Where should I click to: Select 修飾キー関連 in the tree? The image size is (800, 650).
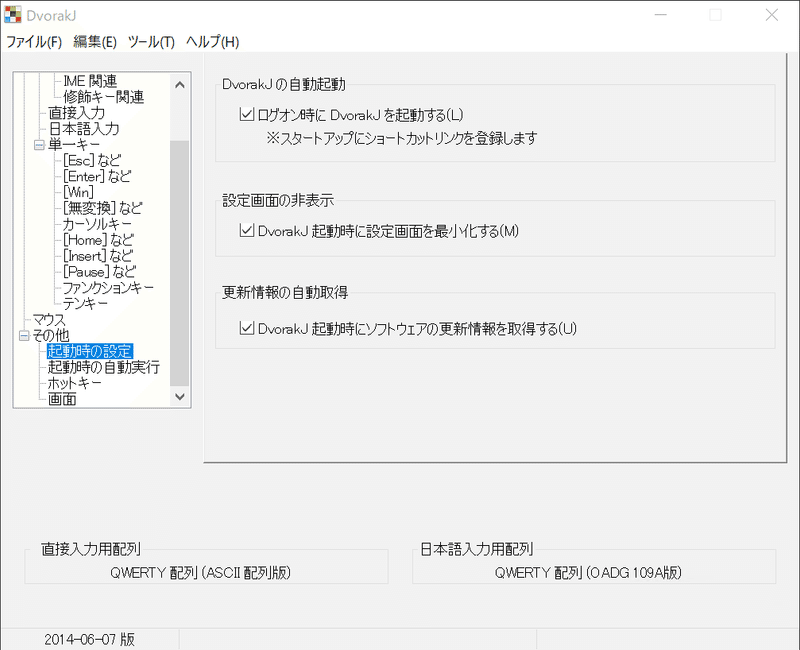[x=104, y=97]
